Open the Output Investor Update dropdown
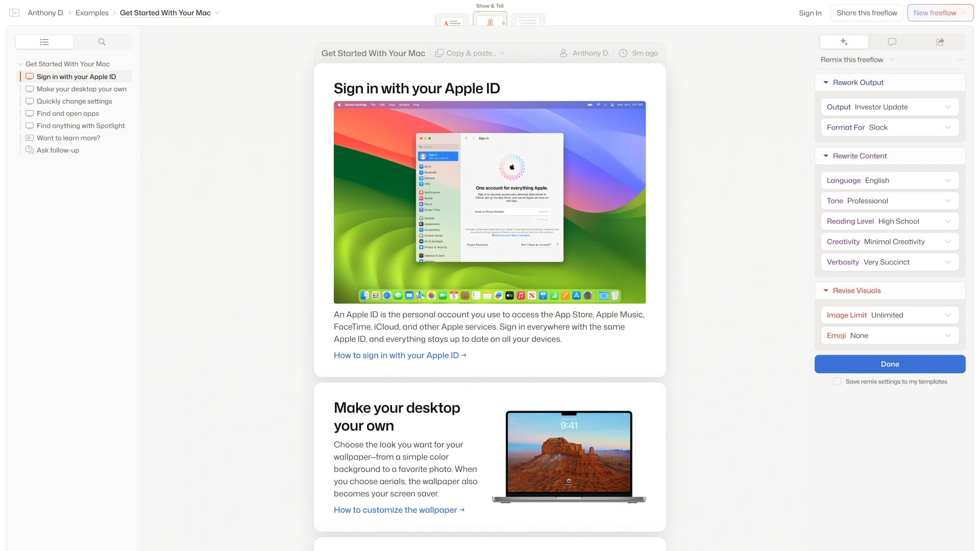 [890, 107]
